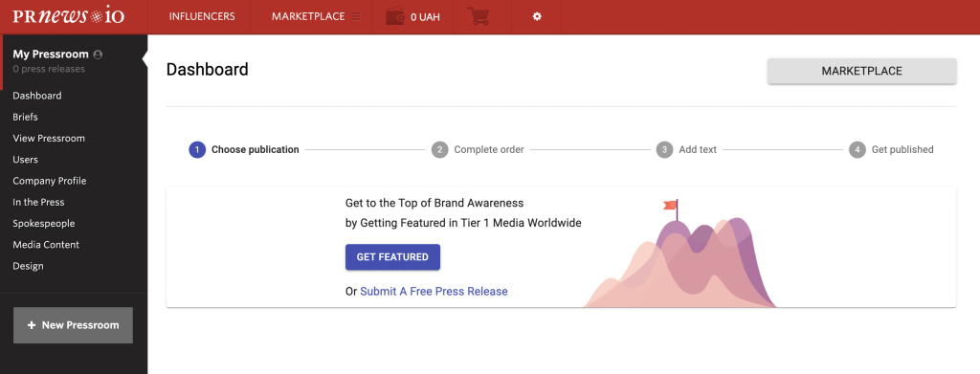Select Spokespeople from the sidebar
This screenshot has width=980, height=374.
click(x=44, y=224)
